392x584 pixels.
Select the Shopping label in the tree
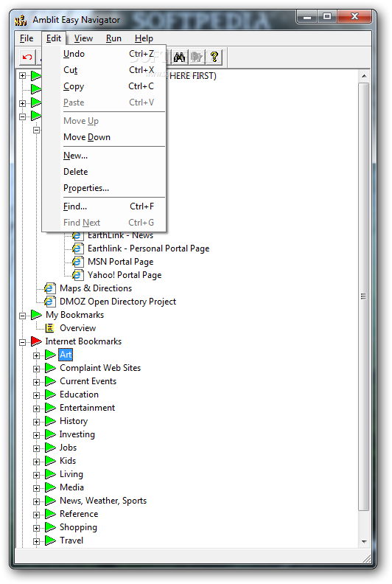coord(78,527)
